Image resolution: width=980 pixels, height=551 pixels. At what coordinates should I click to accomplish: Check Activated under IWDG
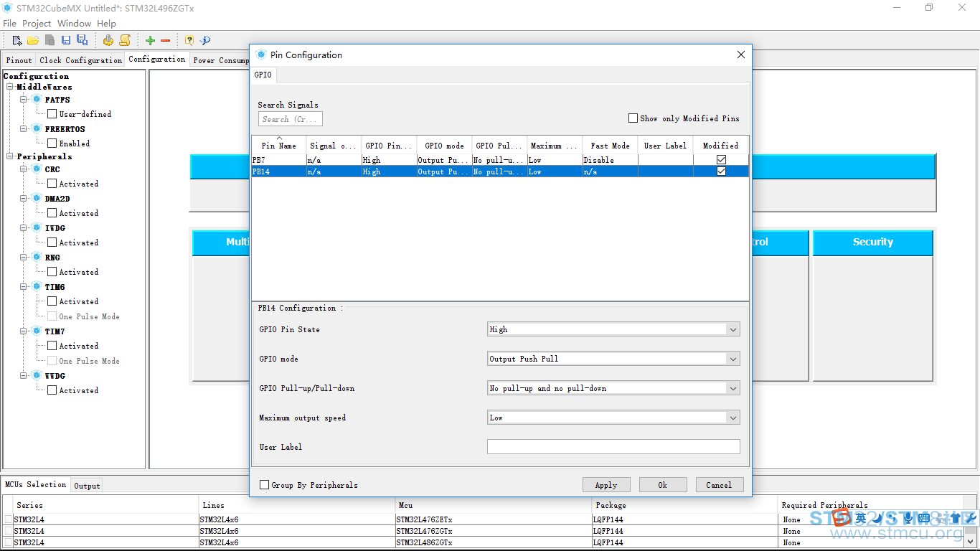tap(52, 242)
